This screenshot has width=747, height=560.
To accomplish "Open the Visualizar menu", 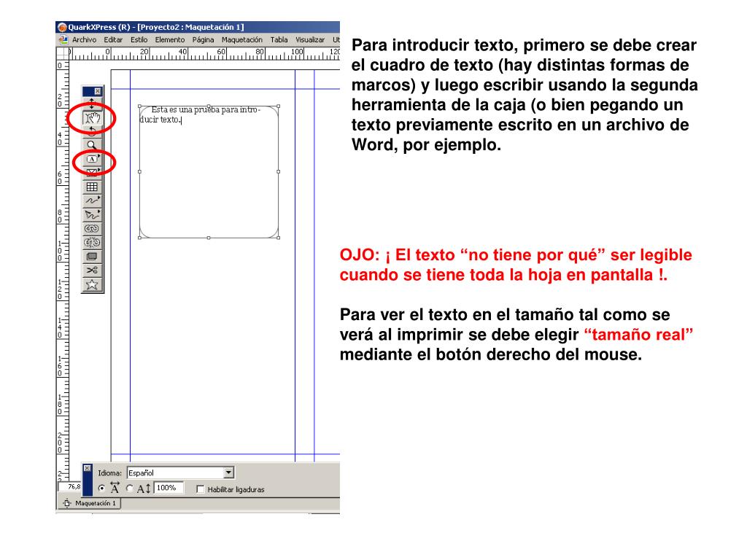I will click(x=310, y=40).
